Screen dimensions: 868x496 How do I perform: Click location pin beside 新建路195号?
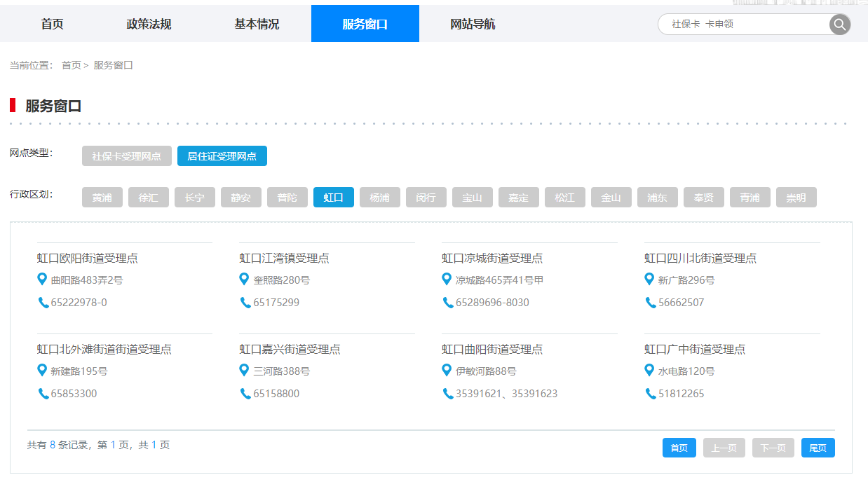pos(42,371)
